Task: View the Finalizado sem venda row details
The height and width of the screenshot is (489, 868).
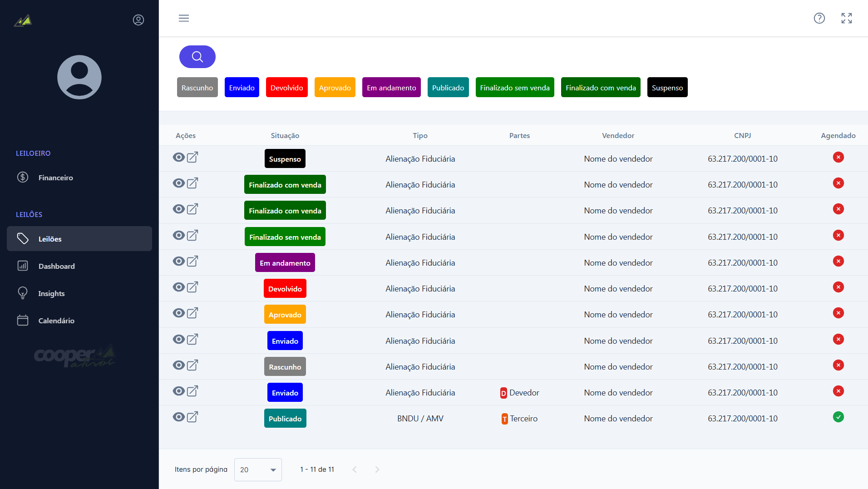Action: pyautogui.click(x=179, y=235)
